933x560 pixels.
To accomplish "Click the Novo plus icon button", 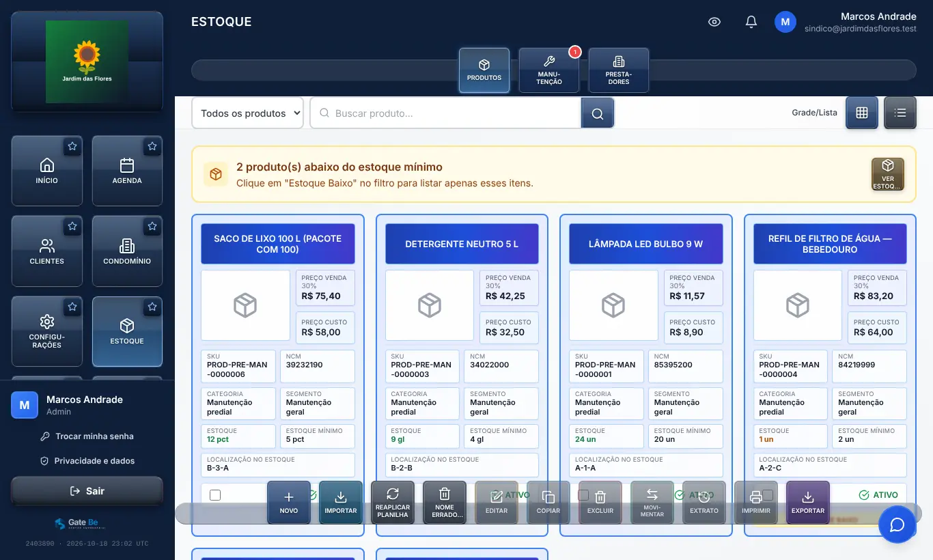I will coord(289,503).
